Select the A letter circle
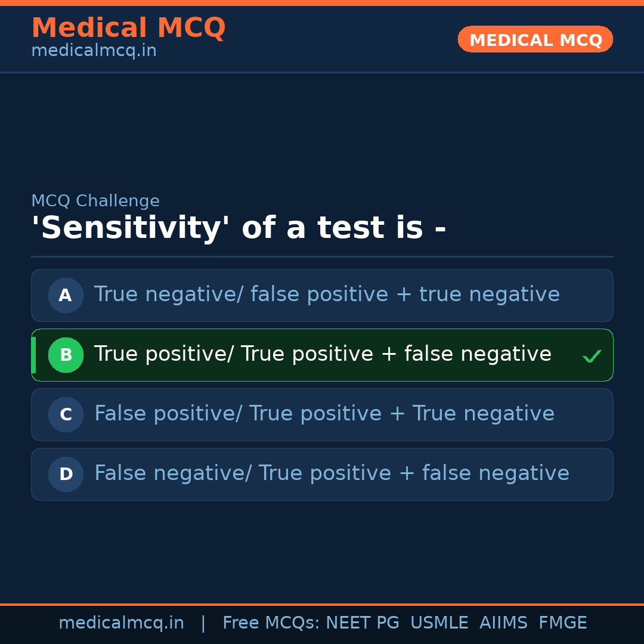Image resolution: width=644 pixels, height=644 pixels. point(66,295)
